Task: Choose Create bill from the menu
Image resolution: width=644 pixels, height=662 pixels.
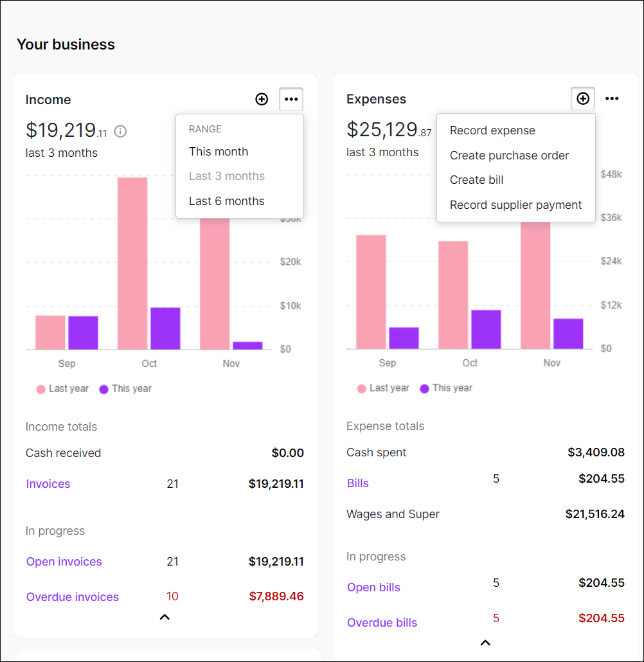Action: (x=476, y=180)
